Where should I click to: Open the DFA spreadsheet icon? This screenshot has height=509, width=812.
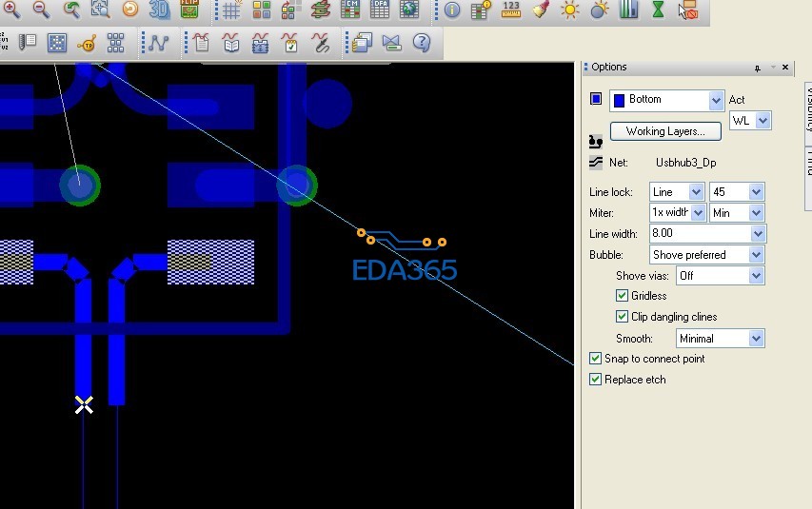pyautogui.click(x=380, y=10)
